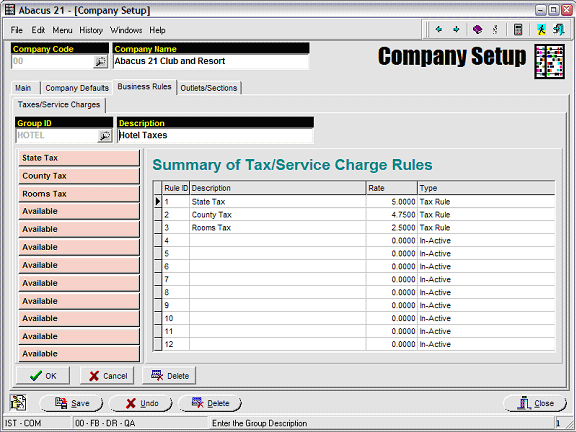The width and height of the screenshot is (576, 432).
Task: Click the Company Name field
Action: (x=211, y=61)
